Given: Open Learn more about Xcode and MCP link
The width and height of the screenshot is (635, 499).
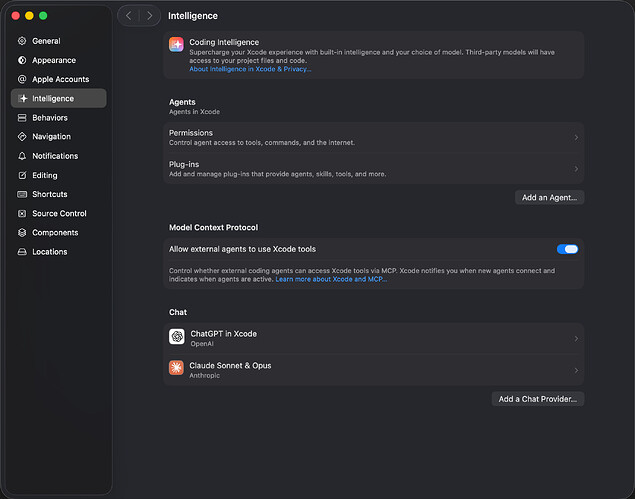Looking at the screenshot, I should pyautogui.click(x=331, y=279).
